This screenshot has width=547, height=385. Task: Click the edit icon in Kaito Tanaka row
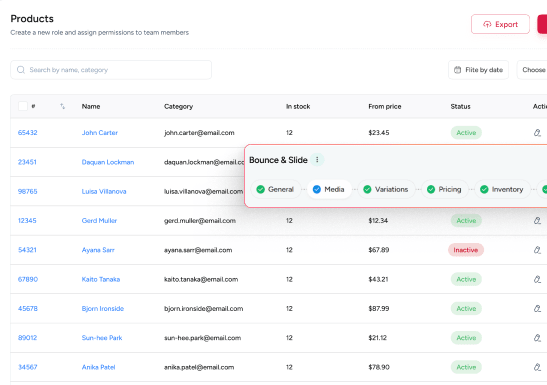coord(537,279)
